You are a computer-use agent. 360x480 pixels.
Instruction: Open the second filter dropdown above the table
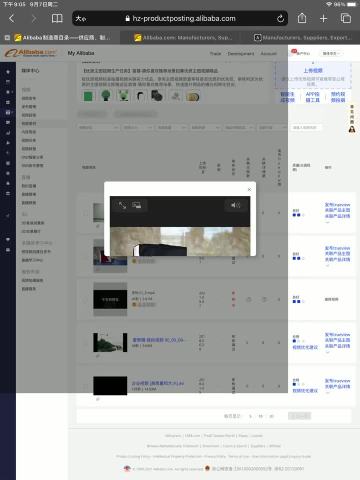(138, 127)
